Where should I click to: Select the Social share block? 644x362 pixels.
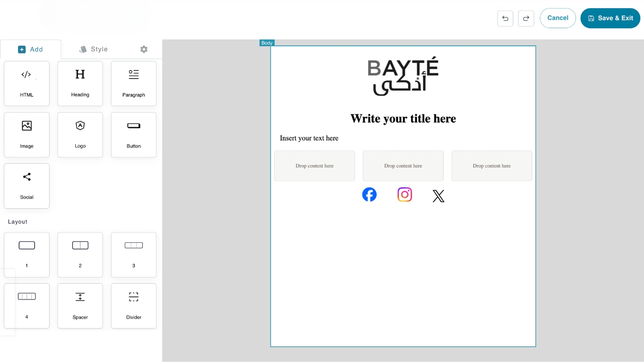[27, 186]
